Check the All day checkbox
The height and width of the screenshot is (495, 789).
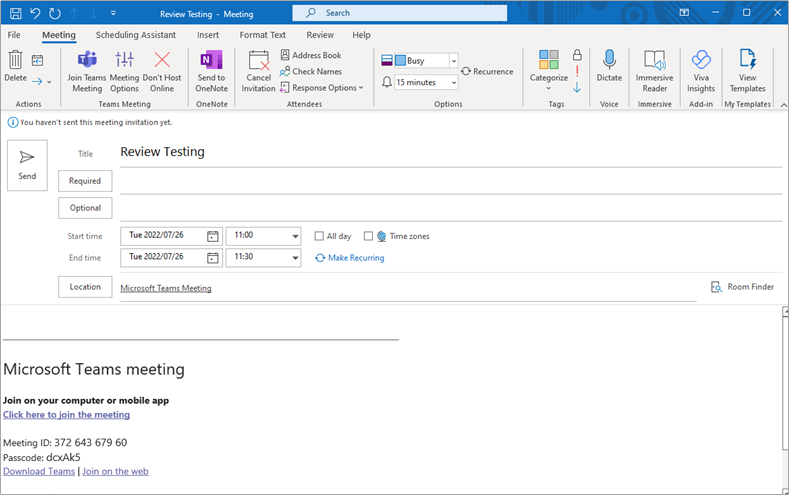coord(319,236)
